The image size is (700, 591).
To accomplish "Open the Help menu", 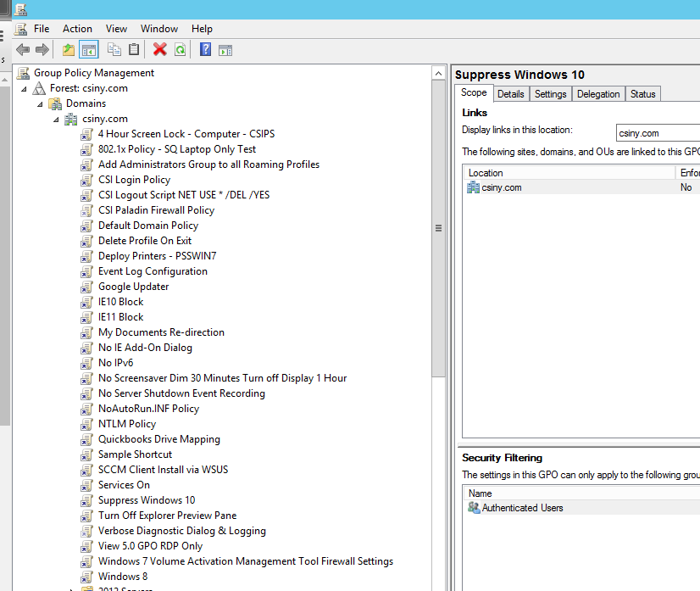I will (x=202, y=29).
